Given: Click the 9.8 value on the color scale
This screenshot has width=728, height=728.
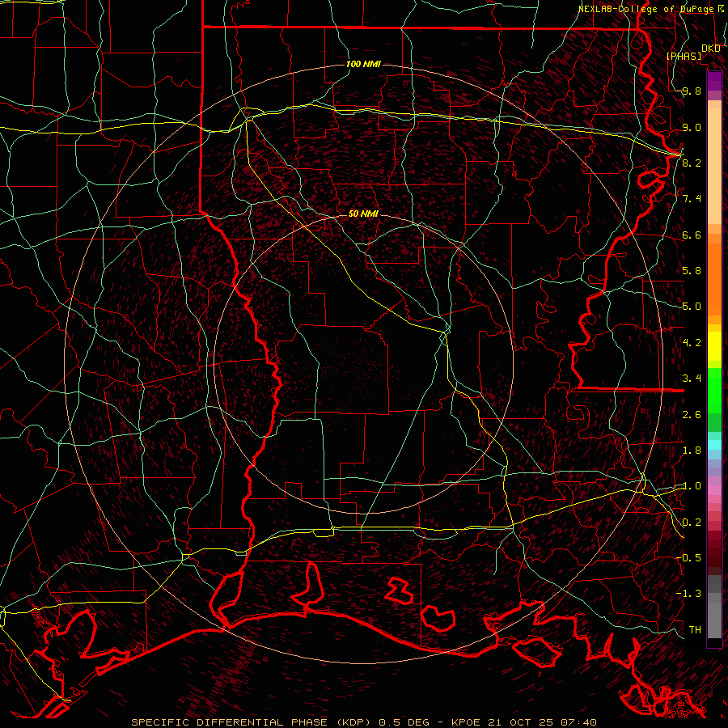Looking at the screenshot, I should coord(692,91).
